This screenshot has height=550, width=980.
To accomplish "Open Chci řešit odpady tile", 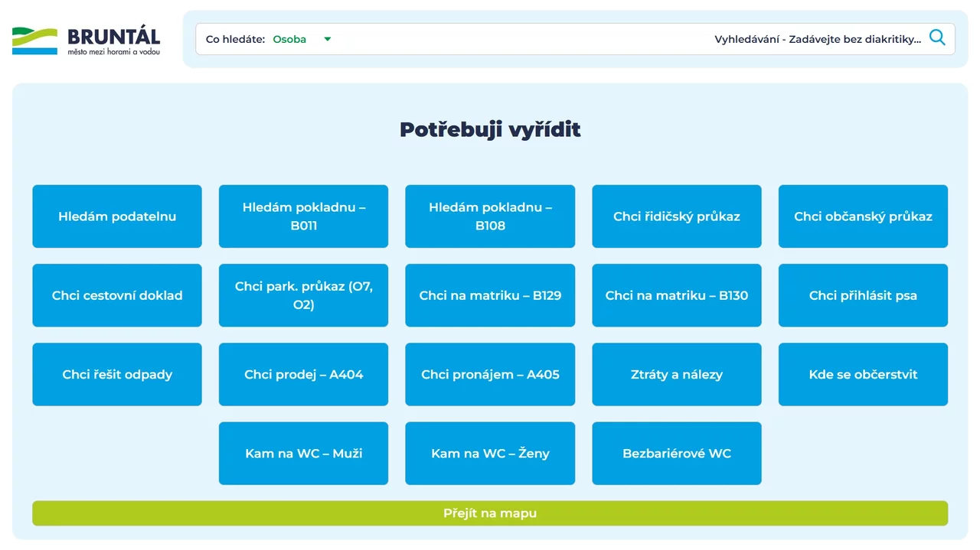I will 117,374.
